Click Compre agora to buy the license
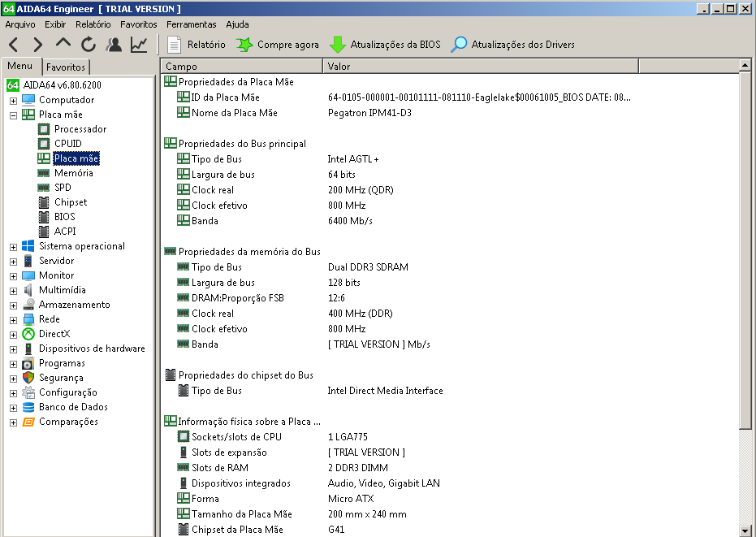The width and height of the screenshot is (756, 537). coord(278,45)
